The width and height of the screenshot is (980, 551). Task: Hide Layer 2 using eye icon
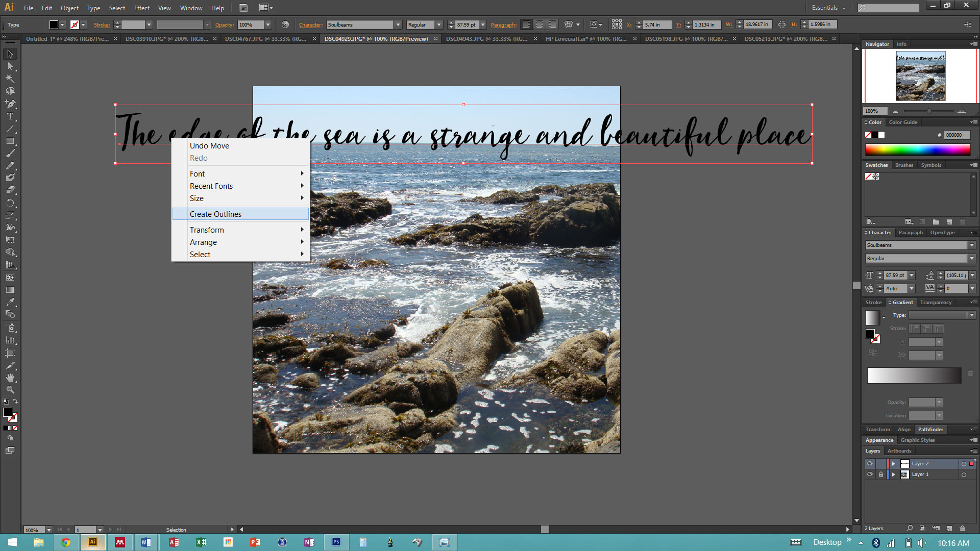point(870,464)
